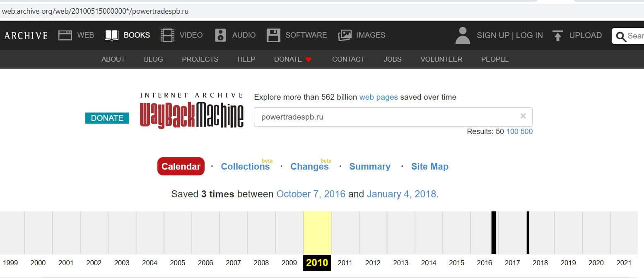The width and height of the screenshot is (644, 278).
Task: Open the PEOPLE page
Action: pyautogui.click(x=494, y=59)
